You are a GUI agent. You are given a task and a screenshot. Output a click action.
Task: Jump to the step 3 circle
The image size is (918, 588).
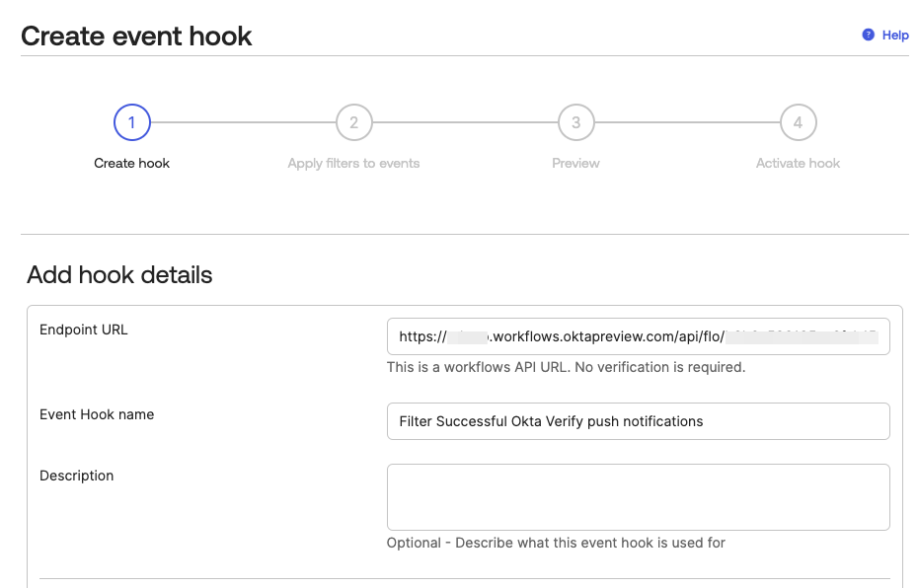(x=575, y=123)
